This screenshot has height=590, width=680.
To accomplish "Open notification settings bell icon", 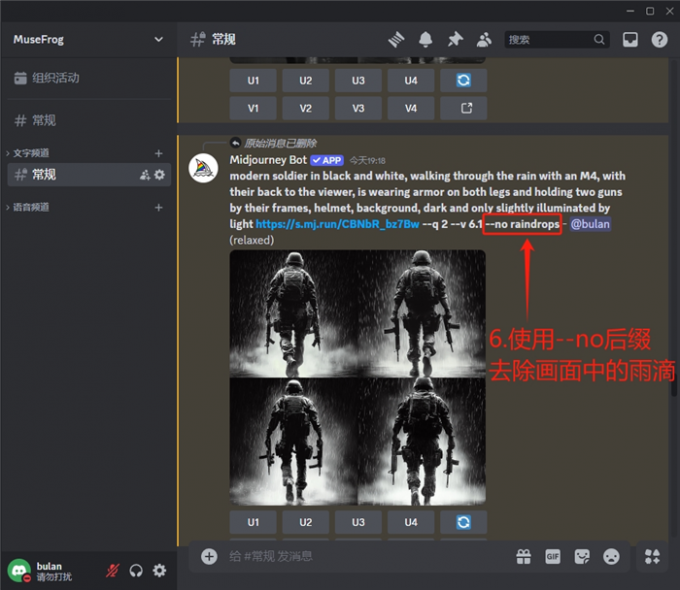I will pos(425,39).
